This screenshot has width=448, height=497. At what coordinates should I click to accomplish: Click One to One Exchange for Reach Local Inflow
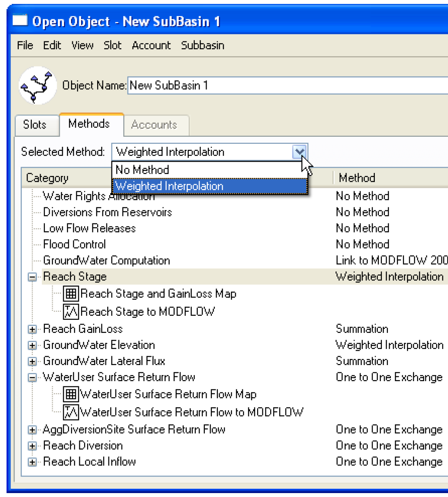389,462
